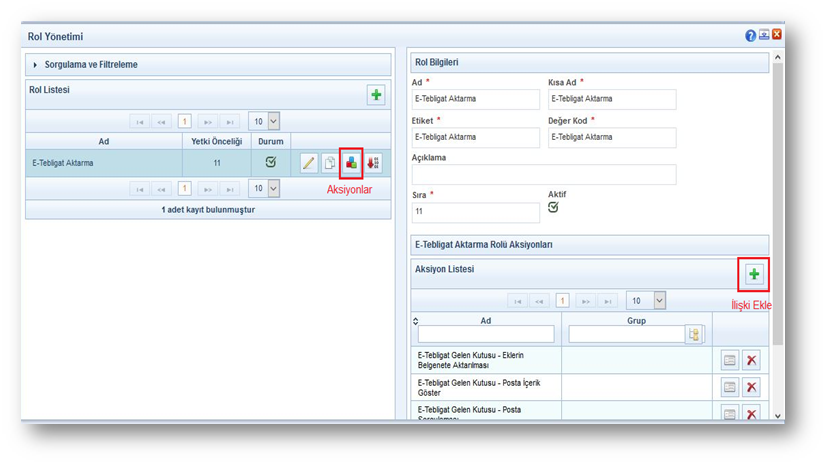Add a new role with the green plus in Rol Listesi

376,95
